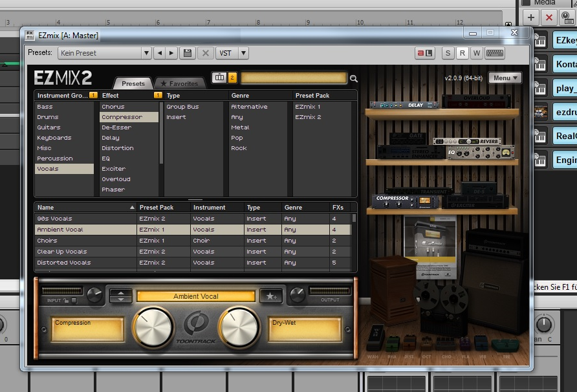Screen dimensions: 577x392
Task: Select the Clear Up Vocals preset row
Action: (193, 252)
